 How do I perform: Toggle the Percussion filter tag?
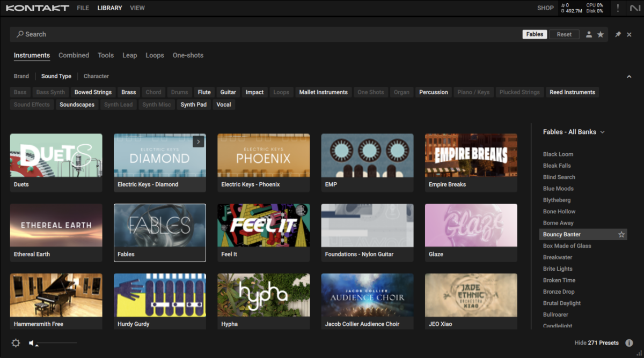point(434,92)
